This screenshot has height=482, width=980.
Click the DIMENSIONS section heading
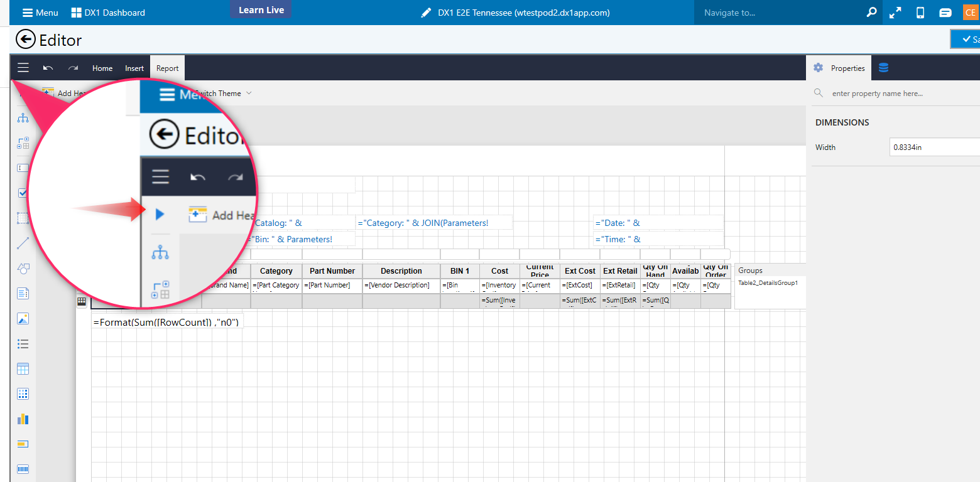(x=842, y=122)
